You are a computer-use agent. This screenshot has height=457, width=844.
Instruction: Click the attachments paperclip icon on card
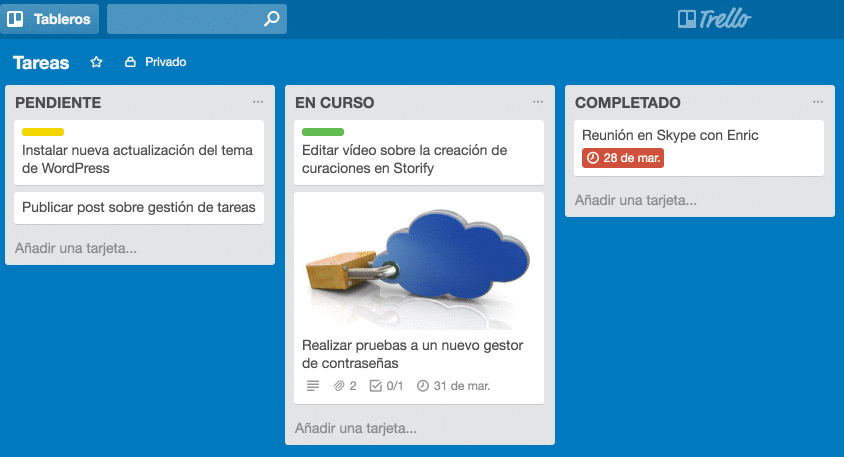(340, 385)
